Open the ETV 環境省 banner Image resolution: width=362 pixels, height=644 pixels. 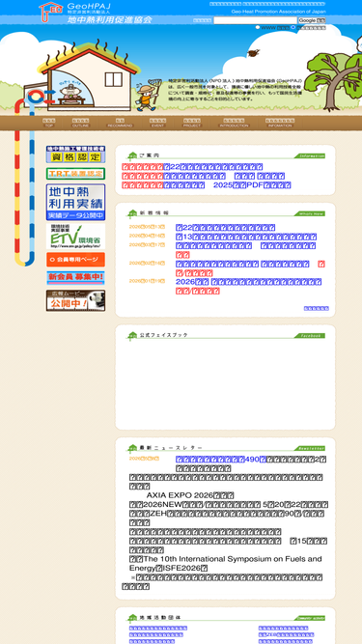pyautogui.click(x=75, y=237)
